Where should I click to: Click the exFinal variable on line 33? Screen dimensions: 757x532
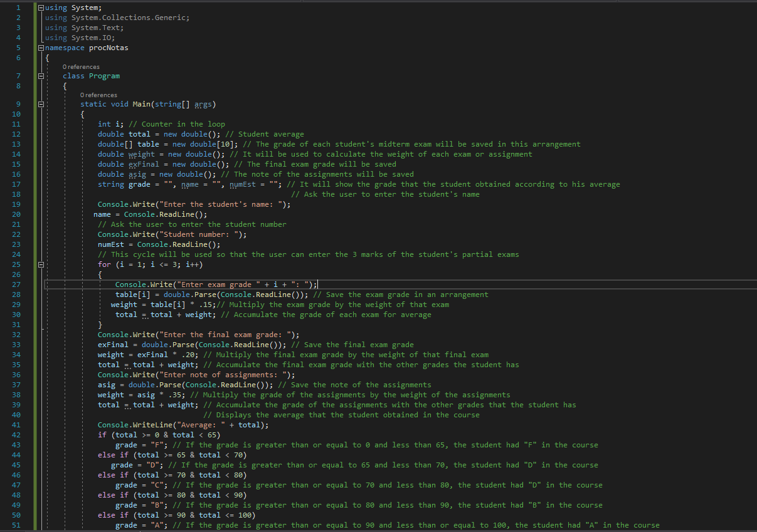113,345
